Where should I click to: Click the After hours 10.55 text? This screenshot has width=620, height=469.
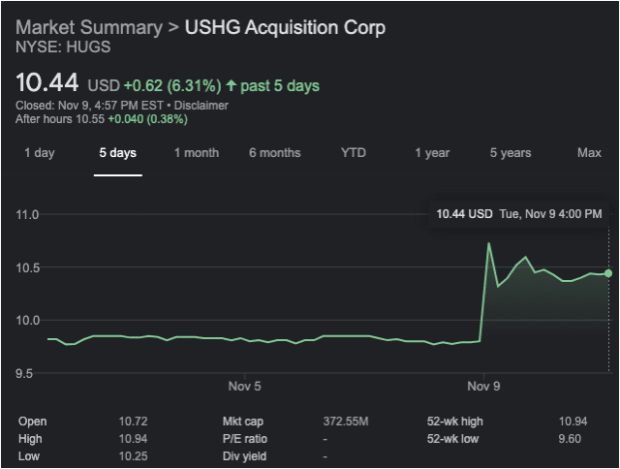click(x=60, y=119)
